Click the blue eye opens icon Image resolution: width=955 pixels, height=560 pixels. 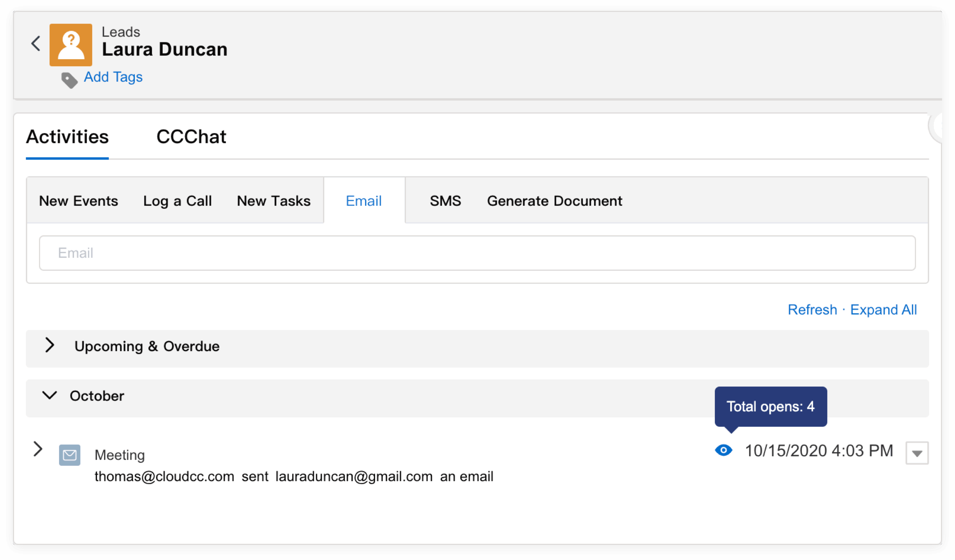(x=723, y=450)
